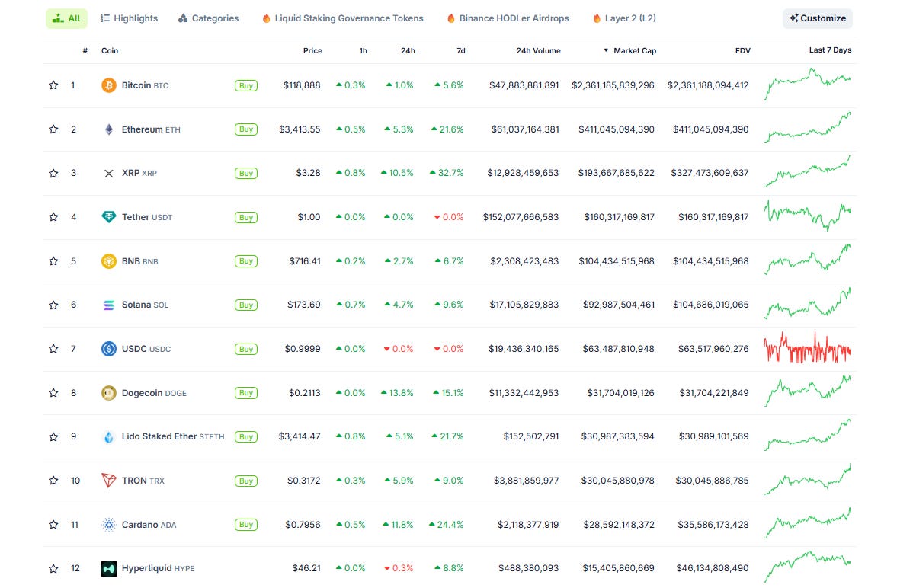Image resolution: width=913 pixels, height=588 pixels.
Task: Open the TRON TRX coin page
Action: tap(143, 481)
